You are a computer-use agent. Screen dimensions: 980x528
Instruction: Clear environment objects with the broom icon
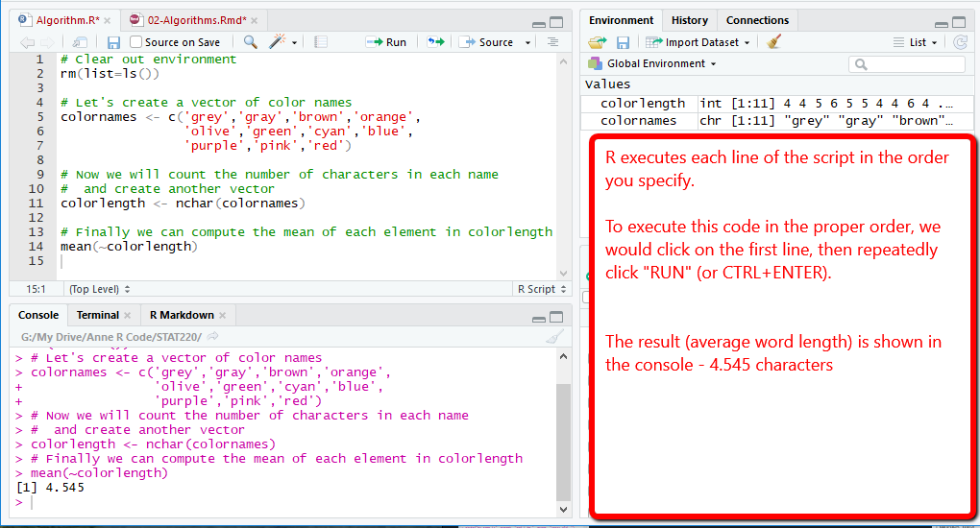pos(774,42)
